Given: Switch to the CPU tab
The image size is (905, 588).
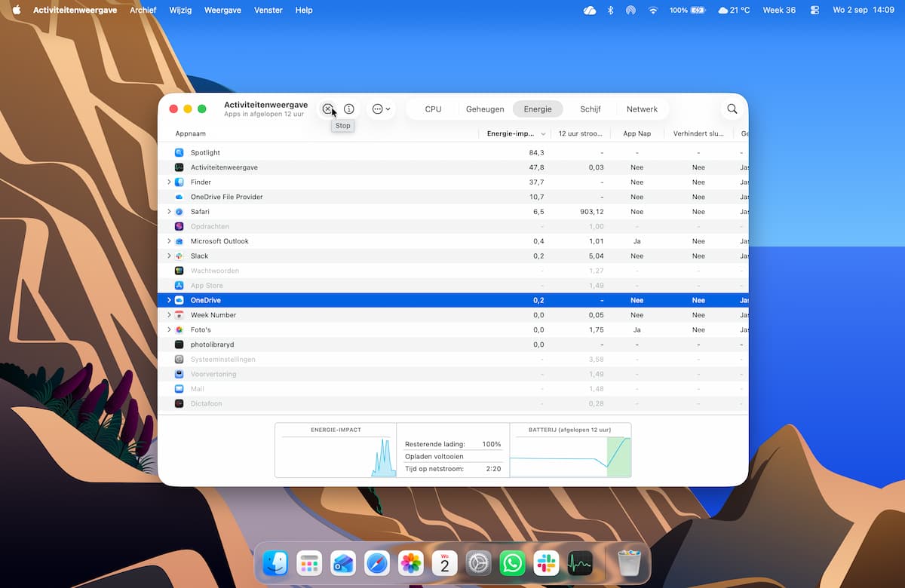Looking at the screenshot, I should pyautogui.click(x=433, y=109).
